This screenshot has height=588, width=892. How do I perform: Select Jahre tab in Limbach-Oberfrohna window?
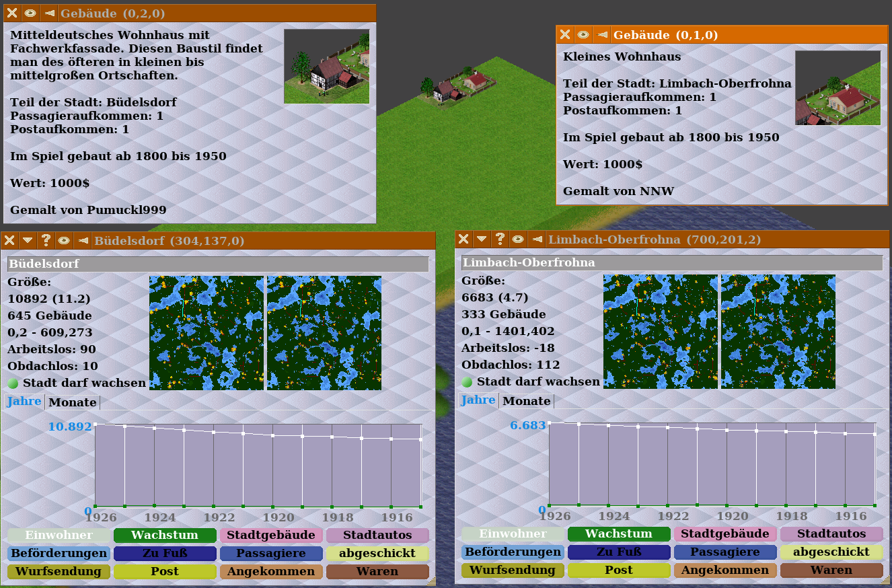[478, 400]
